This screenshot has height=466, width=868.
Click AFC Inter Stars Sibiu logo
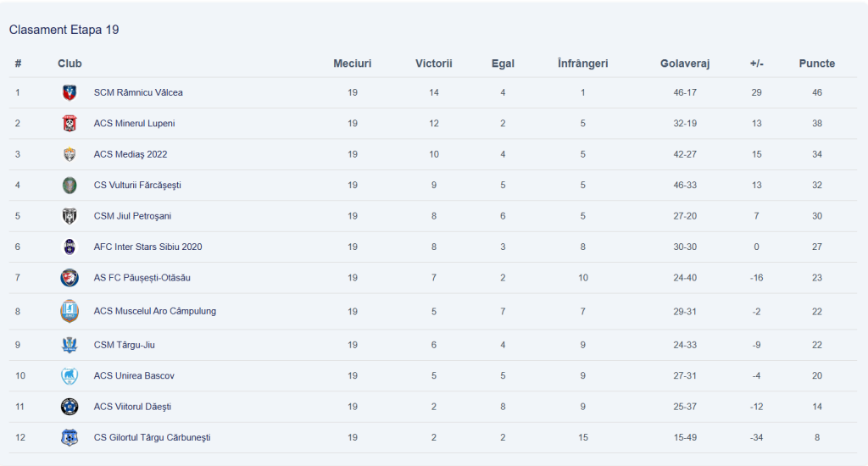point(70,247)
